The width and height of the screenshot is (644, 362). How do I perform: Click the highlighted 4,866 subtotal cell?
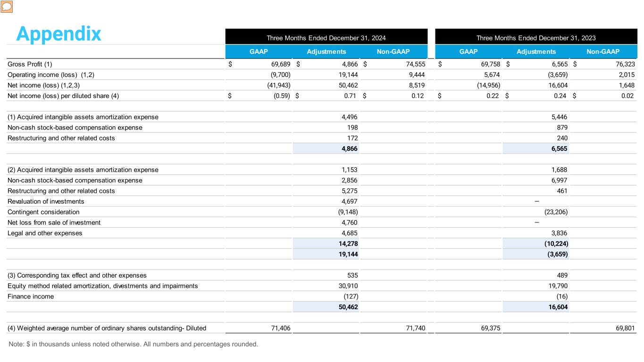pos(349,148)
